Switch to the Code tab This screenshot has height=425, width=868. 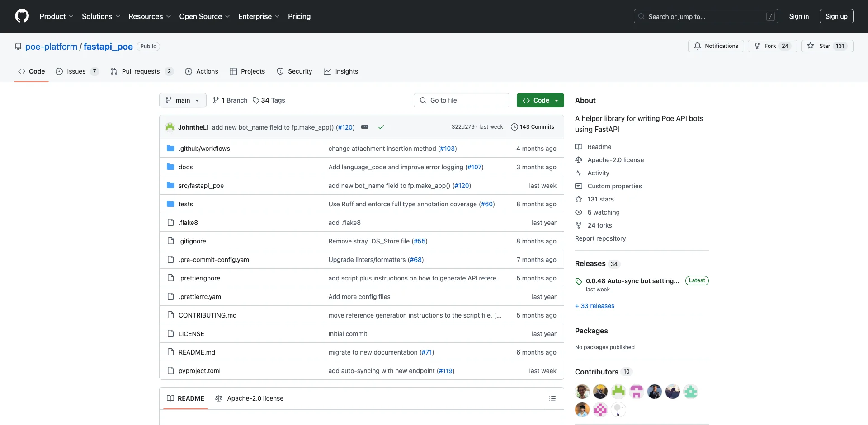[32, 71]
